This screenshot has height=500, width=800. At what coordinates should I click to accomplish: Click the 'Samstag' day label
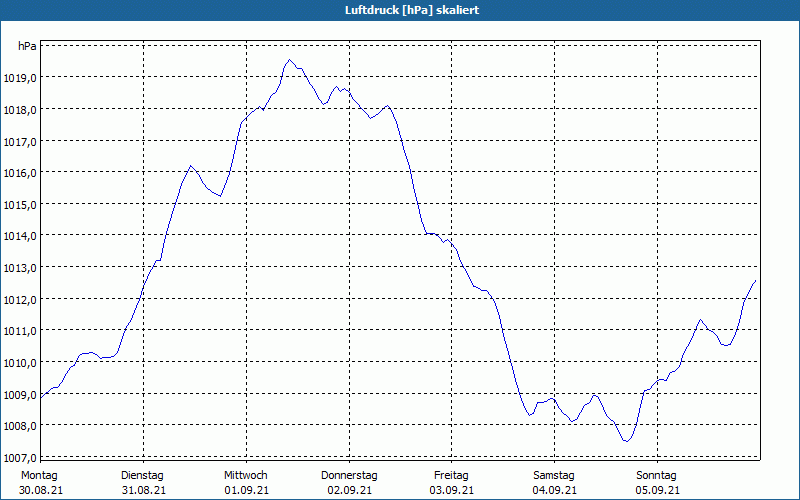[x=554, y=476]
